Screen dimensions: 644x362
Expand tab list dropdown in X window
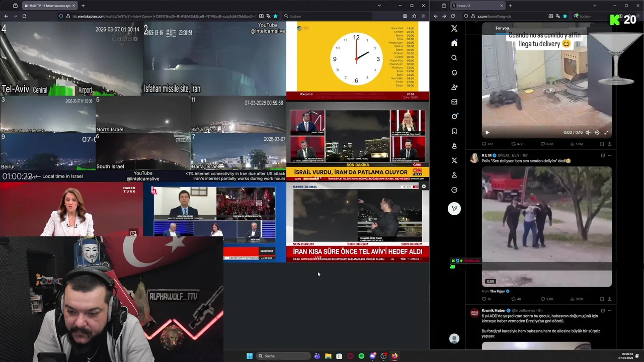(594, 6)
